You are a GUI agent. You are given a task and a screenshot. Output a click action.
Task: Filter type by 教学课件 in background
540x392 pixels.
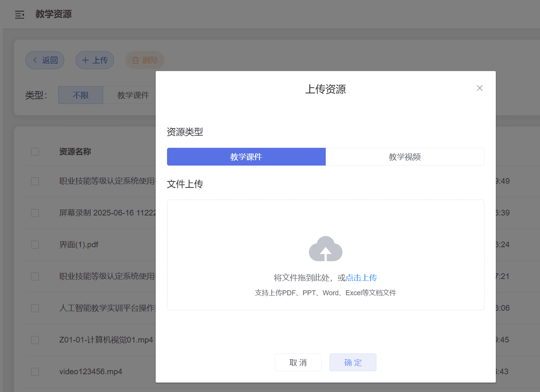[133, 95]
